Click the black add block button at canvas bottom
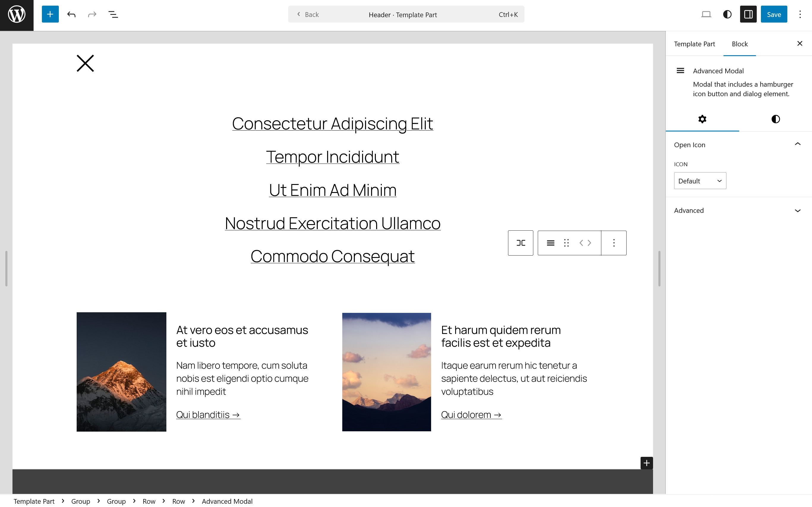 pos(647,463)
